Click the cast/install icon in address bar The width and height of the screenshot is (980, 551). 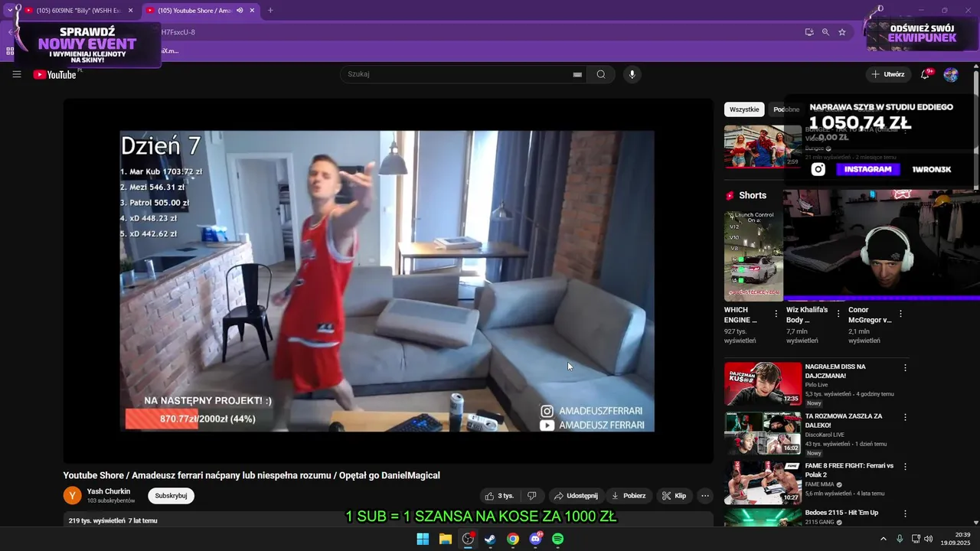809,32
